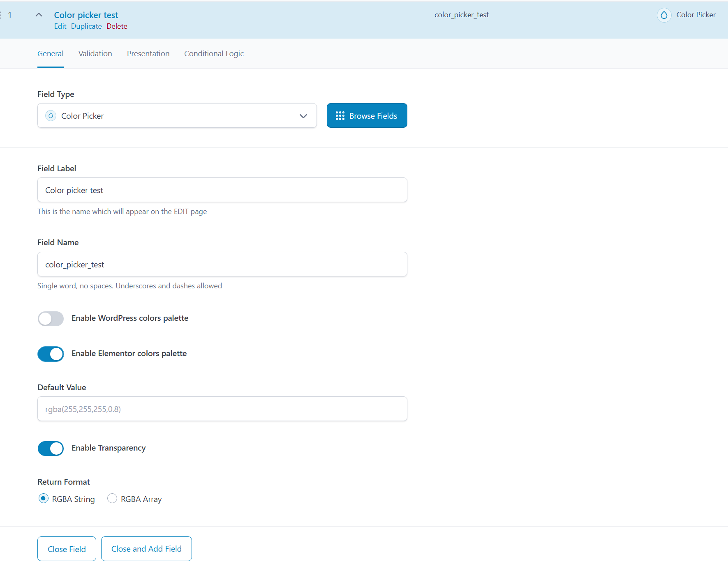728x566 pixels.
Task: Click the Close Field button
Action: pos(67,549)
